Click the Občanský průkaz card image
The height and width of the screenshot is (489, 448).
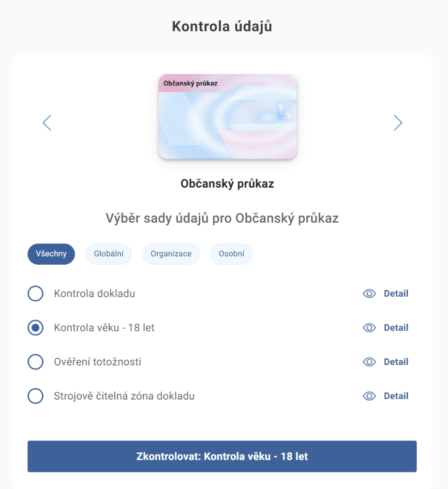(228, 117)
